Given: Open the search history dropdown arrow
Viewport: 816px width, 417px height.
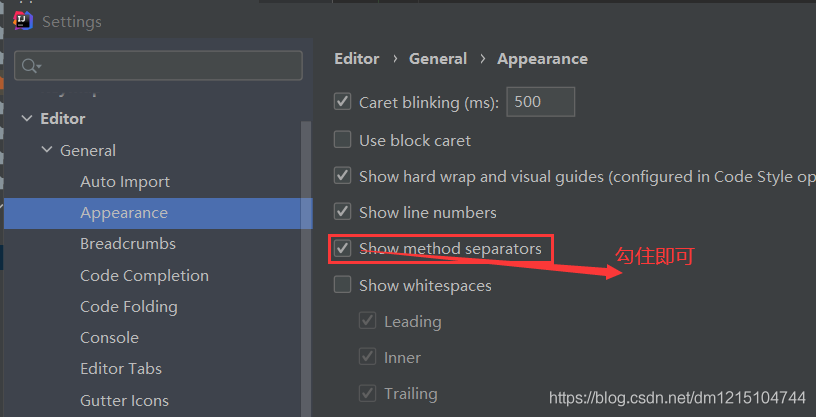Looking at the screenshot, I should 39,67.
